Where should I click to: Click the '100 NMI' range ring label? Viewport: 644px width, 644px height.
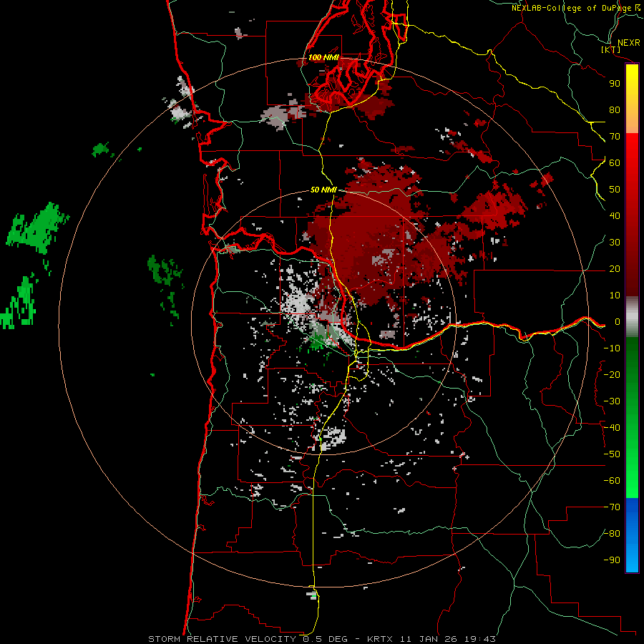pyautogui.click(x=323, y=57)
